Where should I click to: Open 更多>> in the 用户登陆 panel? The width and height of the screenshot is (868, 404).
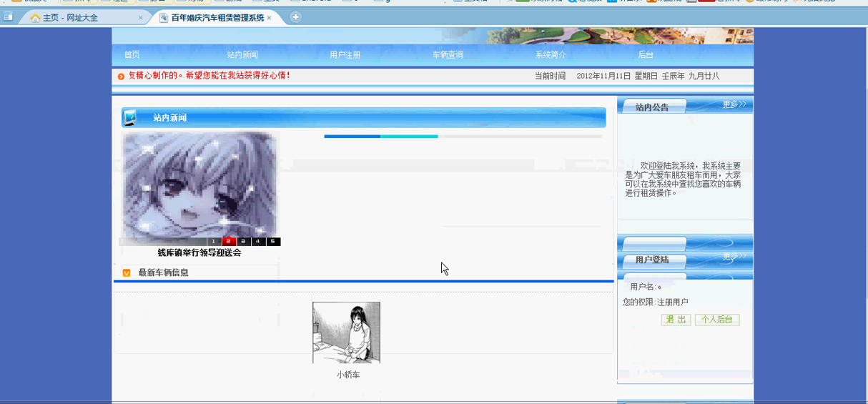pos(734,256)
